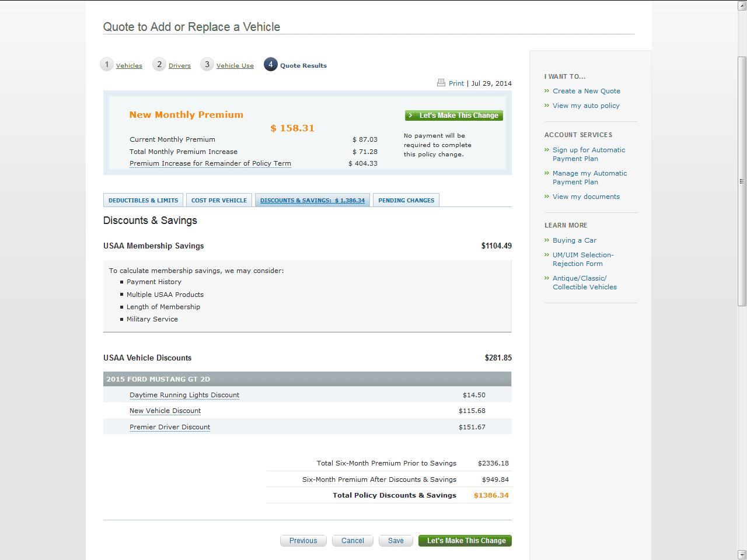Click top green Let's Make This Change button

click(454, 116)
